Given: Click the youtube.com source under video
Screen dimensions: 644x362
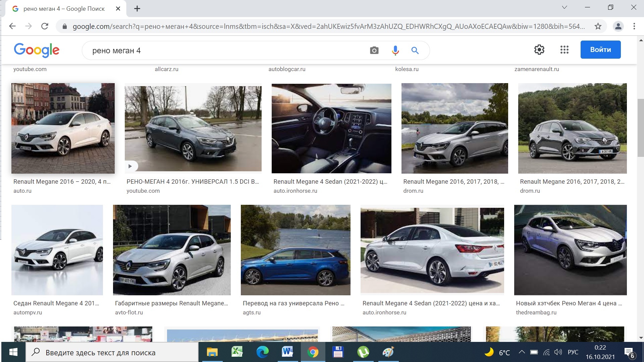Looking at the screenshot, I should [143, 191].
